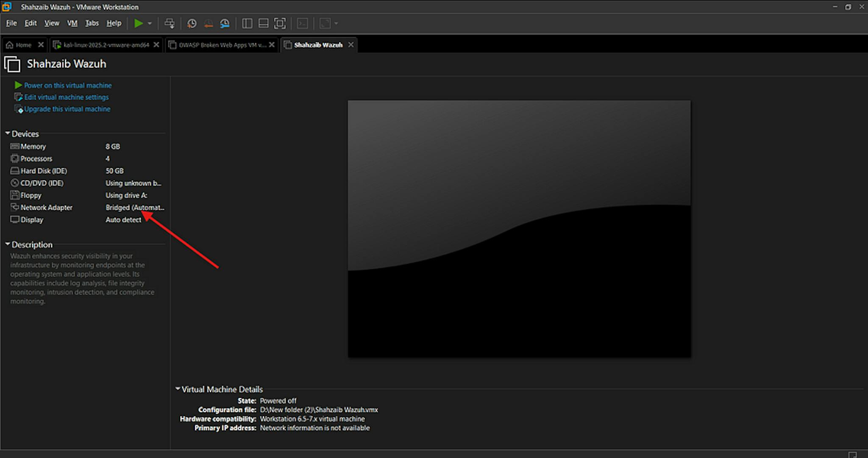This screenshot has width=868, height=458.
Task: Click the VM icon beside Shahzaib Wazuh heading
Action: coord(12,64)
